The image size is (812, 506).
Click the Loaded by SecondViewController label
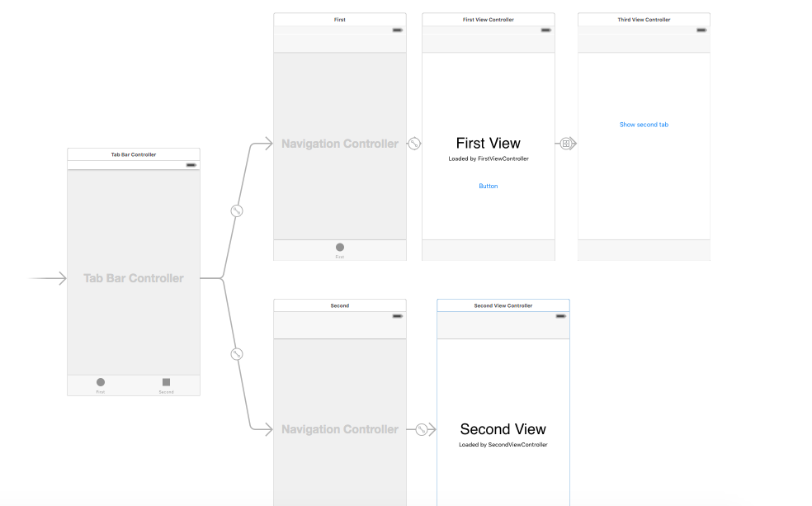[503, 445]
